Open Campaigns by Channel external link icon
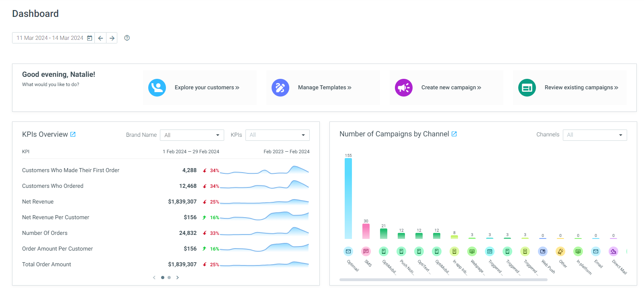Viewport: 644px width, 292px height. (454, 134)
